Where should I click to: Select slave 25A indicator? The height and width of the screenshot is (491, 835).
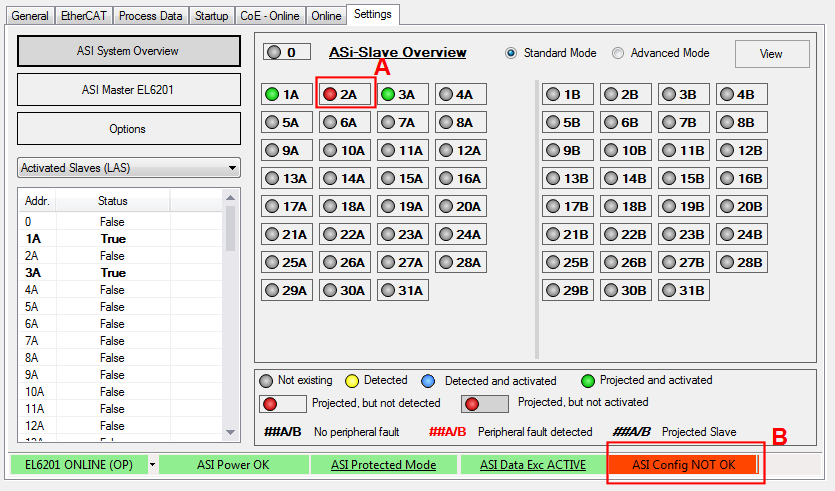(x=286, y=263)
